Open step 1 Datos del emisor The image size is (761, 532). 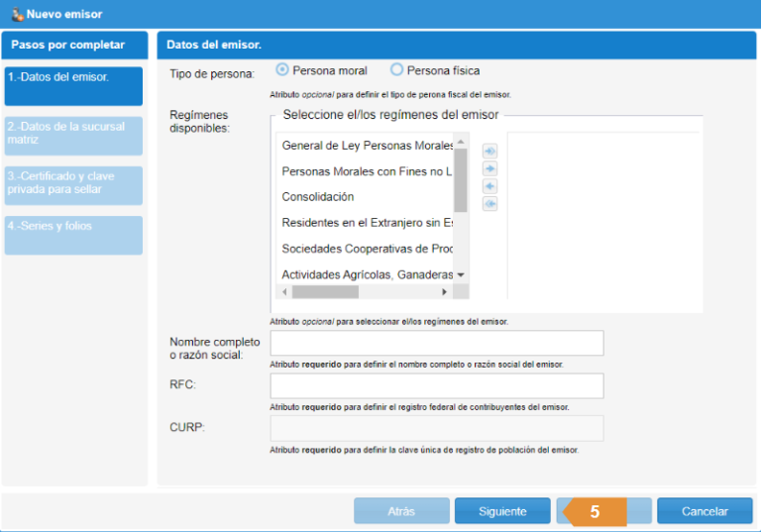click(x=73, y=85)
